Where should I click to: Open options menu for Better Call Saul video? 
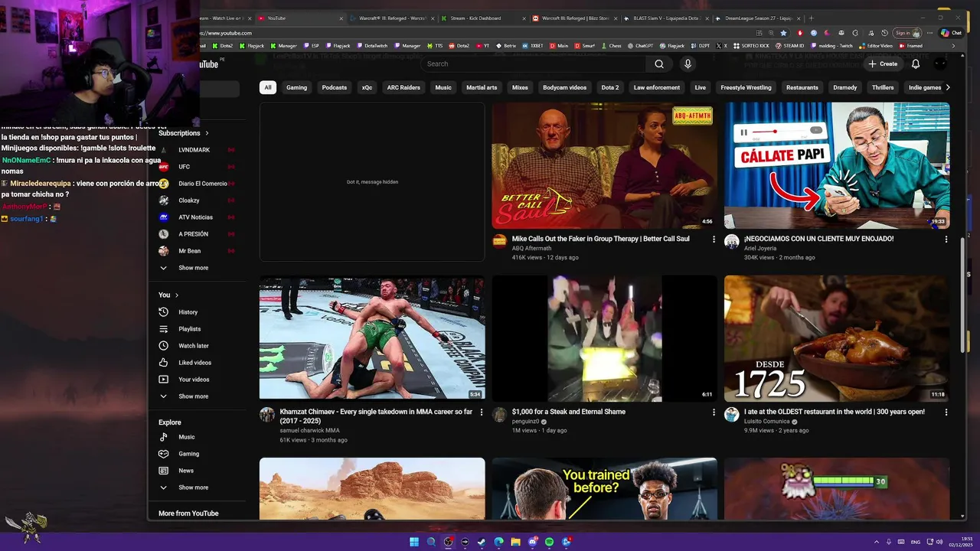click(x=714, y=240)
